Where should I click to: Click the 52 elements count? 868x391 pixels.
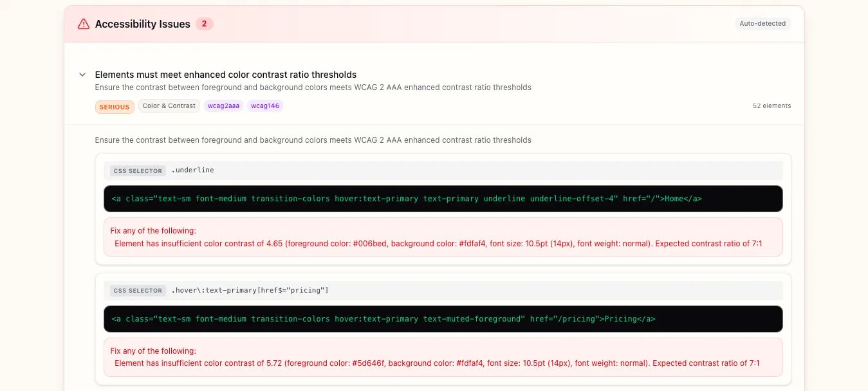coord(771,106)
